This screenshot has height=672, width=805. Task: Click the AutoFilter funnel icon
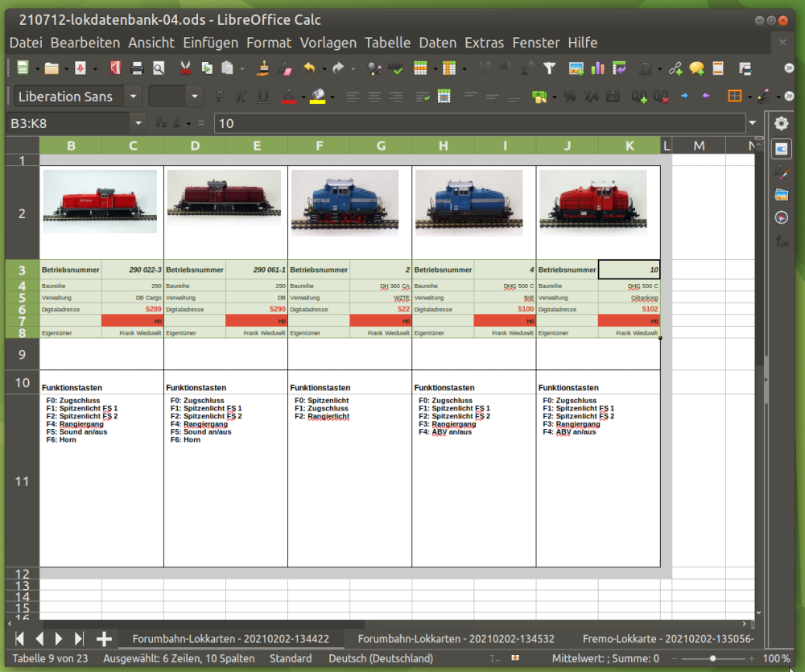coord(550,68)
